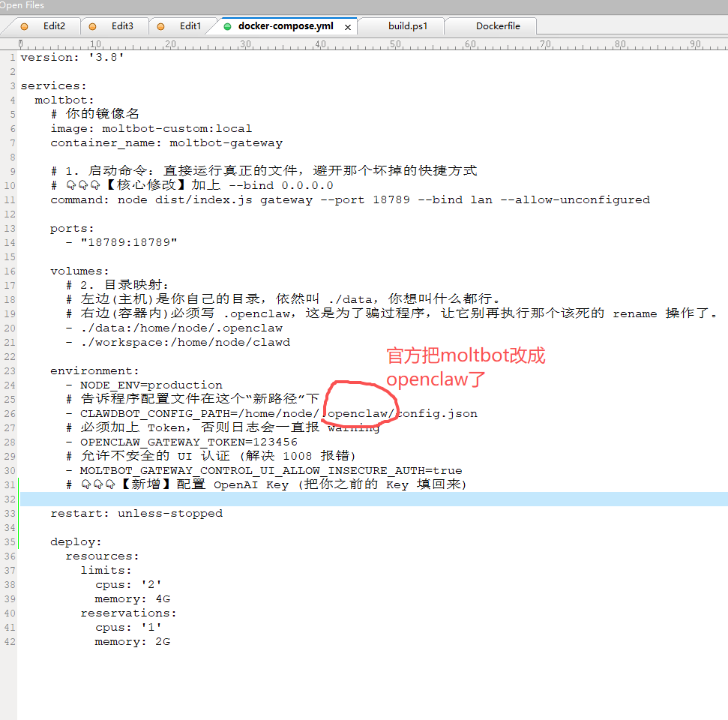This screenshot has width=728, height=720.
Task: Switch to the Dockerfile tab
Action: coord(498,25)
